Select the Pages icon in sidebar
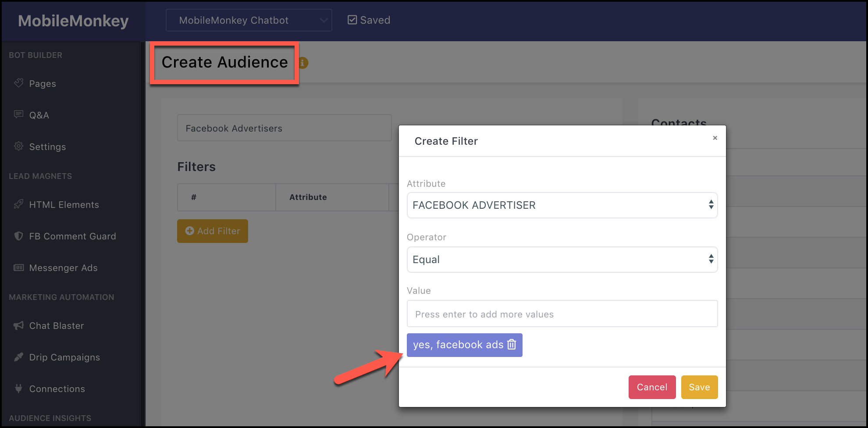868x428 pixels. tap(19, 83)
